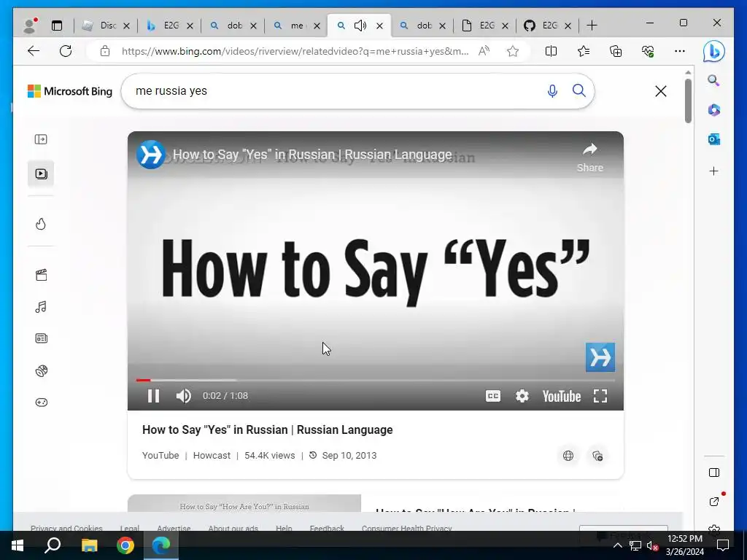
Task: Open the notification center icon
Action: 723,545
